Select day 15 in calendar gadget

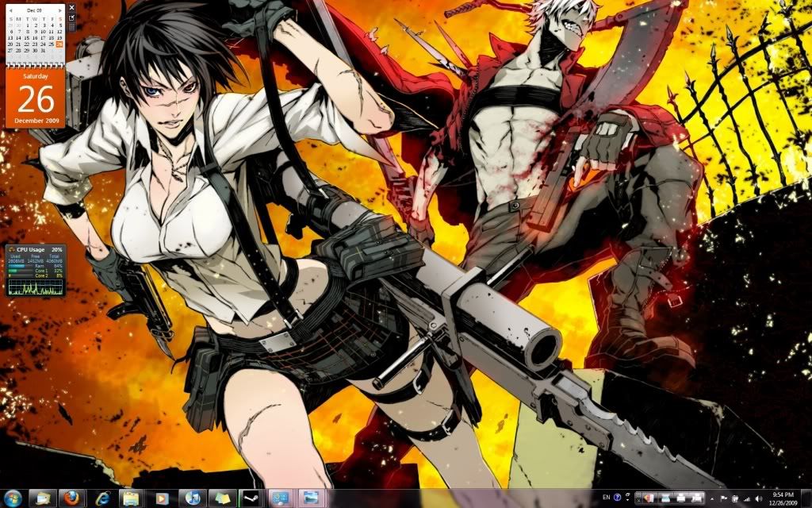point(26,38)
